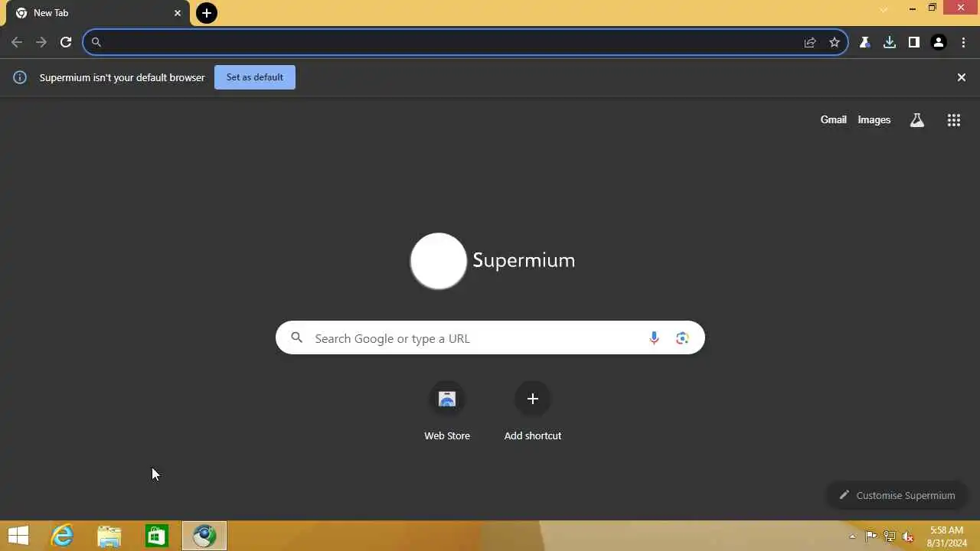Go back to previous page
980x551 pixels.
click(x=17, y=42)
